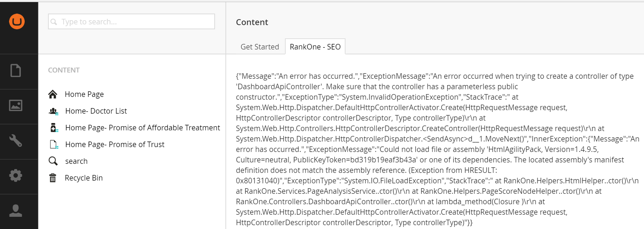Open the Settings wrench icon
The width and height of the screenshot is (644, 229).
click(16, 140)
